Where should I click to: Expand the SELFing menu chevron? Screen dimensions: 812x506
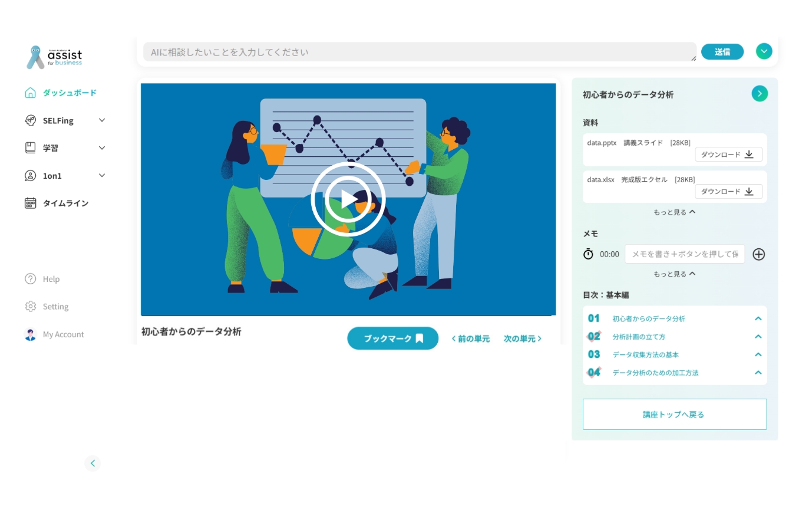tap(102, 120)
